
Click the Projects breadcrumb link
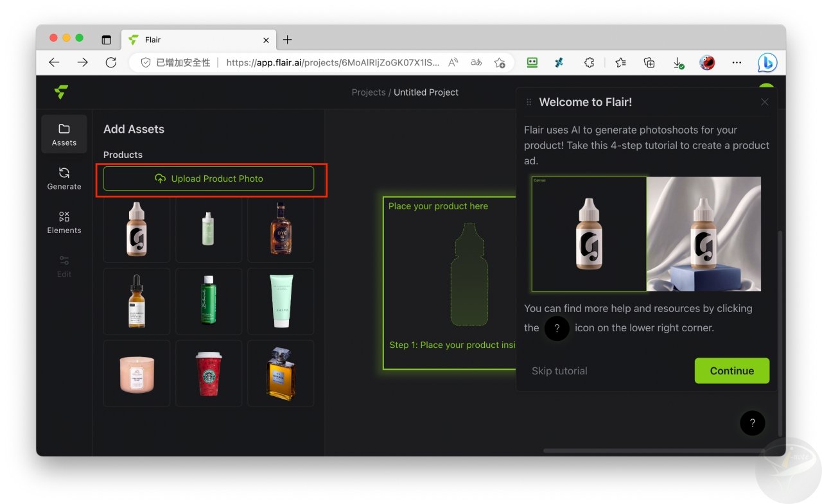[x=368, y=92]
